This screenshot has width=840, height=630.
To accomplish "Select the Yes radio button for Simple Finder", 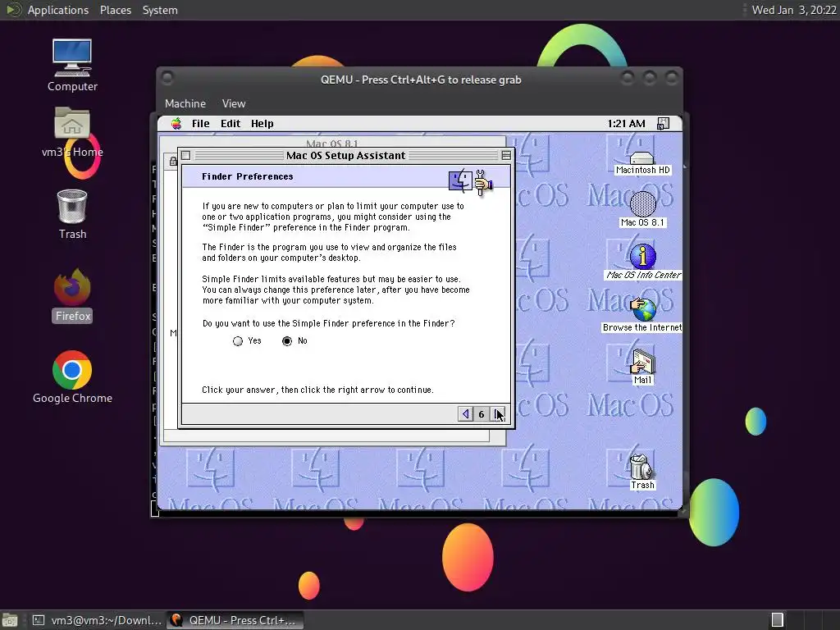I will (238, 341).
